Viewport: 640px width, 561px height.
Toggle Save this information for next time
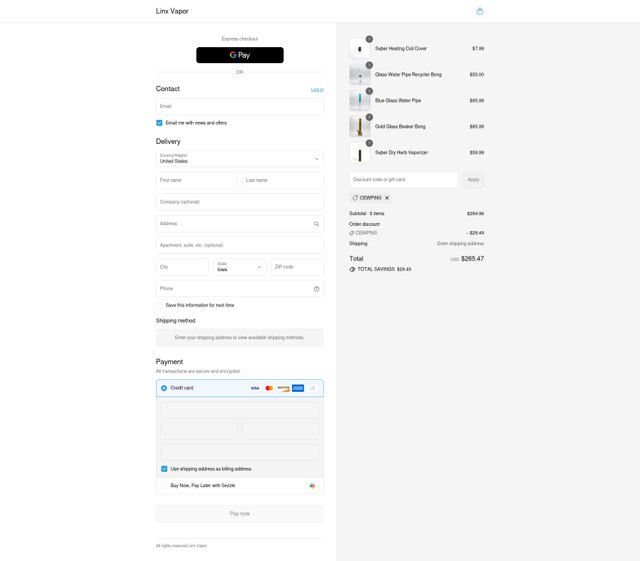159,305
